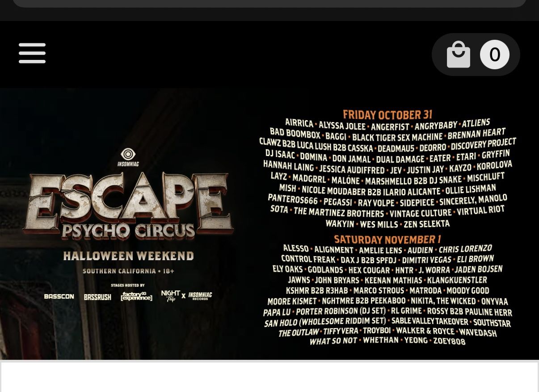The width and height of the screenshot is (539, 392).
Task: Click the cart item count badge showing 0
Action: (x=494, y=55)
